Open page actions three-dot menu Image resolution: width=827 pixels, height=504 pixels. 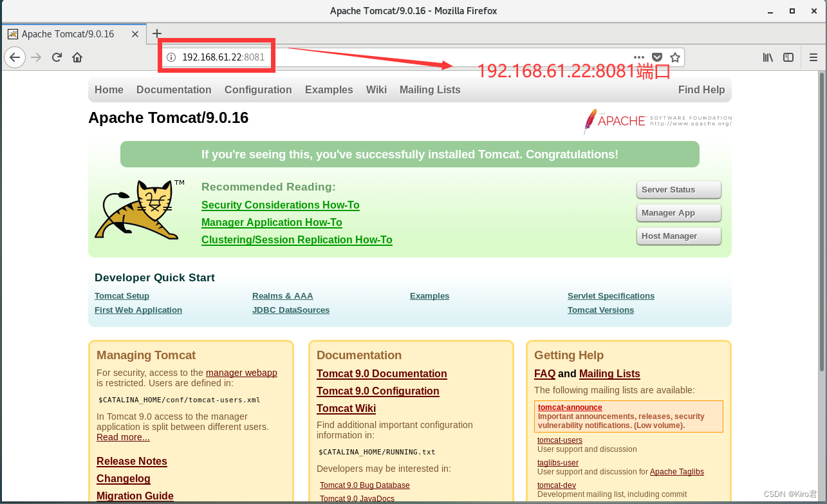[x=639, y=57]
